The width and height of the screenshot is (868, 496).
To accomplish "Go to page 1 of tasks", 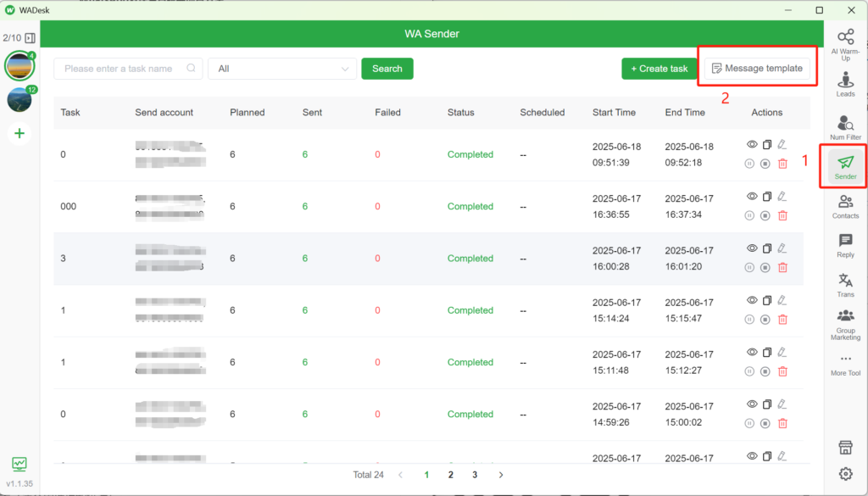I will pyautogui.click(x=426, y=475).
